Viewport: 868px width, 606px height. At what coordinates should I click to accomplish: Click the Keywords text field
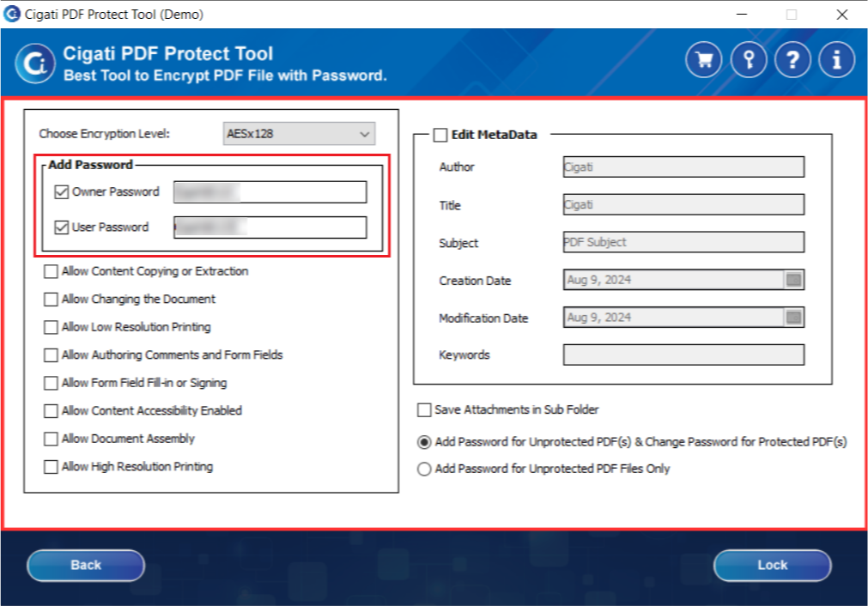(683, 355)
